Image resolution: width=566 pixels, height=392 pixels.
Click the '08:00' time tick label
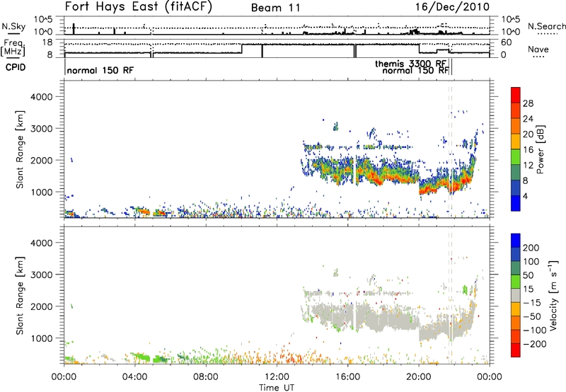pyautogui.click(x=206, y=377)
